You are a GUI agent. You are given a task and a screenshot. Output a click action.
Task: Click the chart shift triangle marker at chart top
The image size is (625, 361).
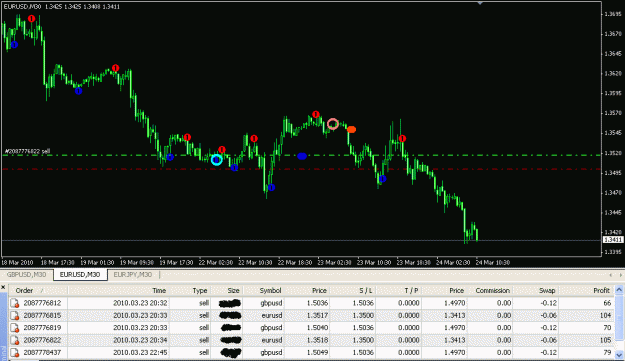[480, 3]
